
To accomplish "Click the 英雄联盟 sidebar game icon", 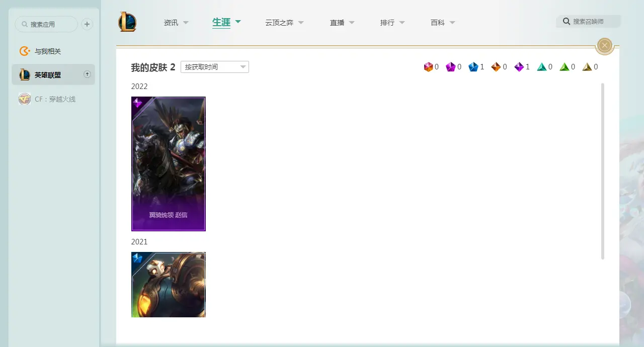I will [25, 75].
